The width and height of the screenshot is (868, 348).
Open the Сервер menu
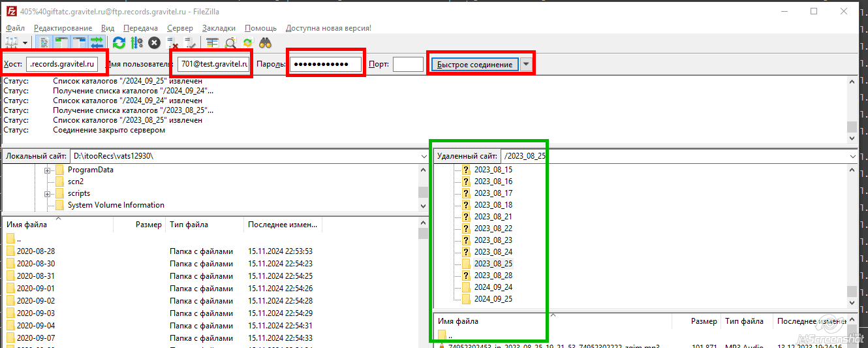click(179, 28)
